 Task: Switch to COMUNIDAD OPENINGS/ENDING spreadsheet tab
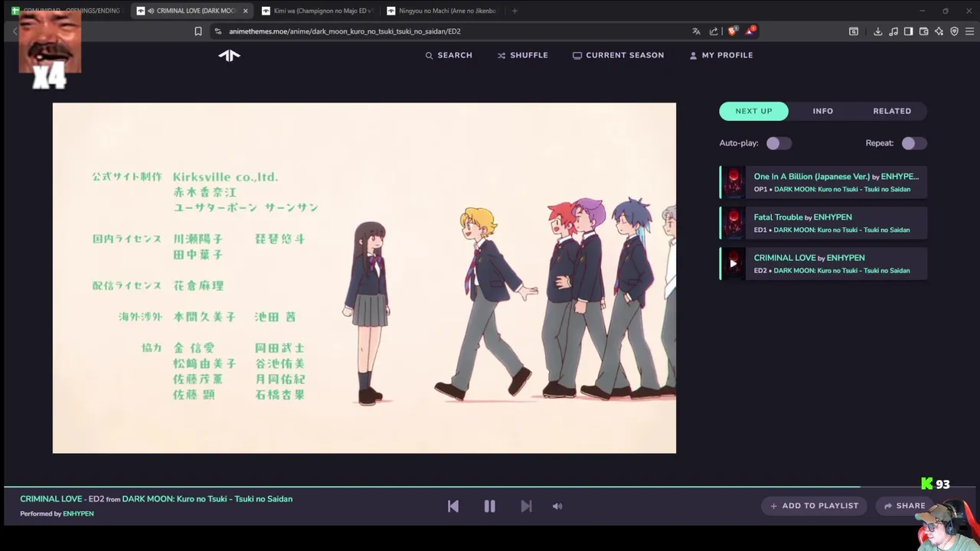(67, 11)
